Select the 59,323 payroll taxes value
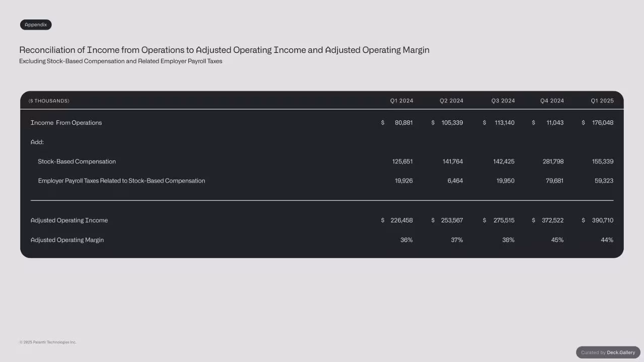This screenshot has width=644, height=362. click(604, 181)
